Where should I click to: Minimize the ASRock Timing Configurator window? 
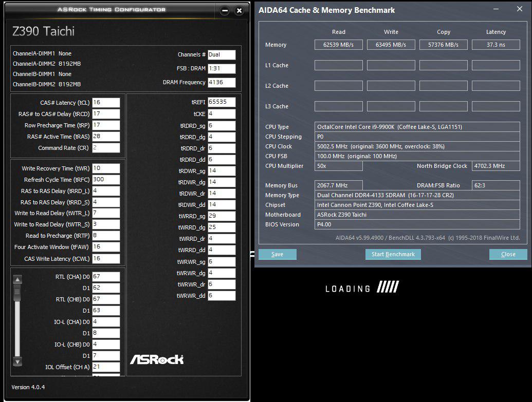225,11
